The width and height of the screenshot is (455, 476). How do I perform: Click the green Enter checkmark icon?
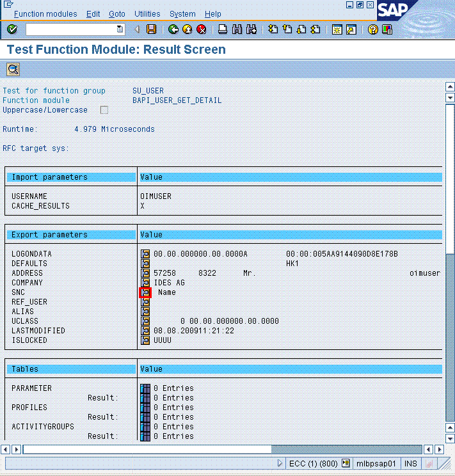(x=12, y=29)
